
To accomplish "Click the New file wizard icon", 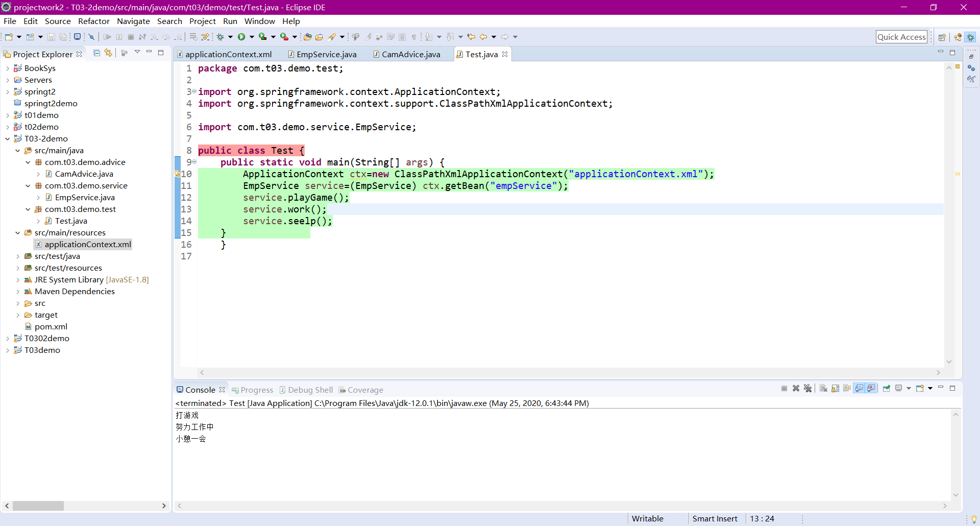I will click(9, 37).
